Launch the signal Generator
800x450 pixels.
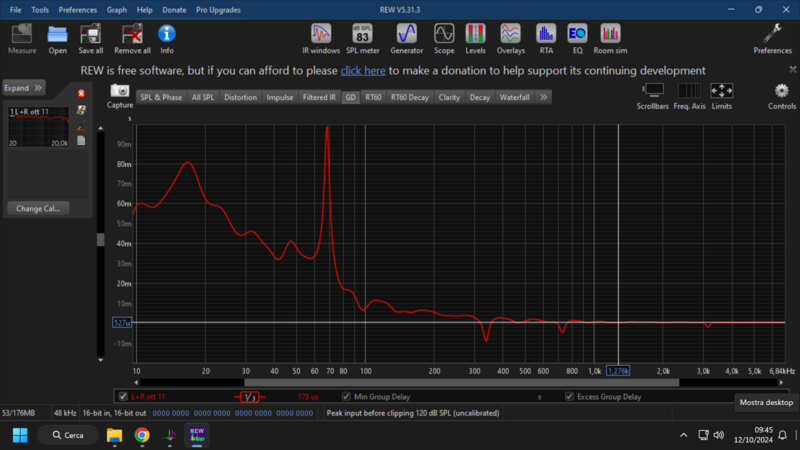click(x=406, y=37)
